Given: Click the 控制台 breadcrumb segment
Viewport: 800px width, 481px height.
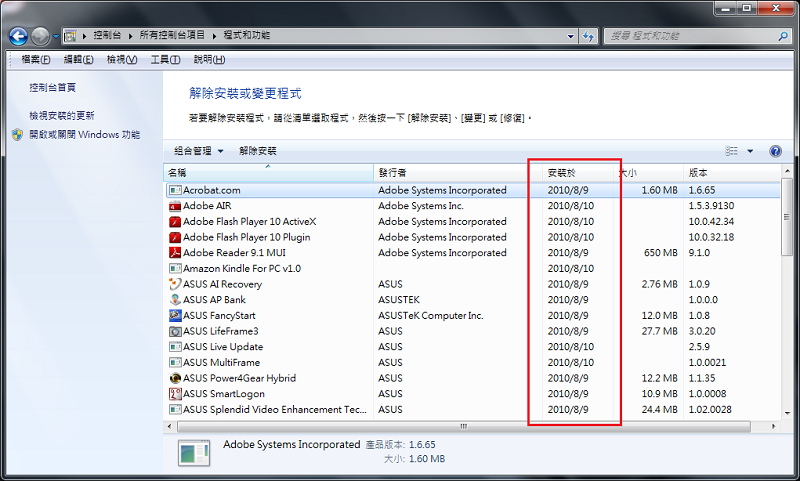Looking at the screenshot, I should (107, 35).
